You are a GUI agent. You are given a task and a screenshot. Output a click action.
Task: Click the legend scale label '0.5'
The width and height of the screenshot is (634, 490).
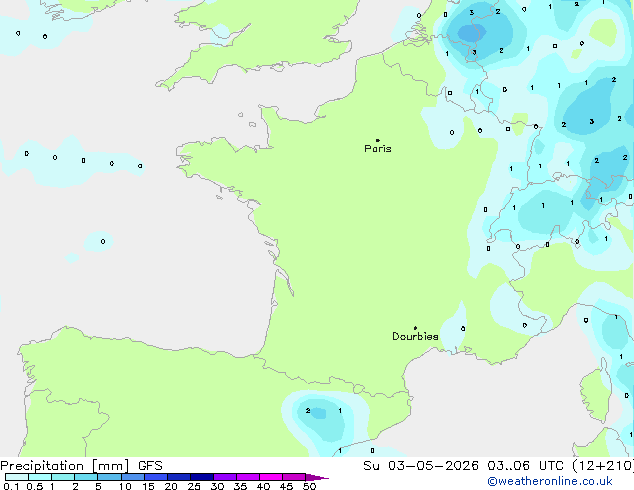(35, 486)
